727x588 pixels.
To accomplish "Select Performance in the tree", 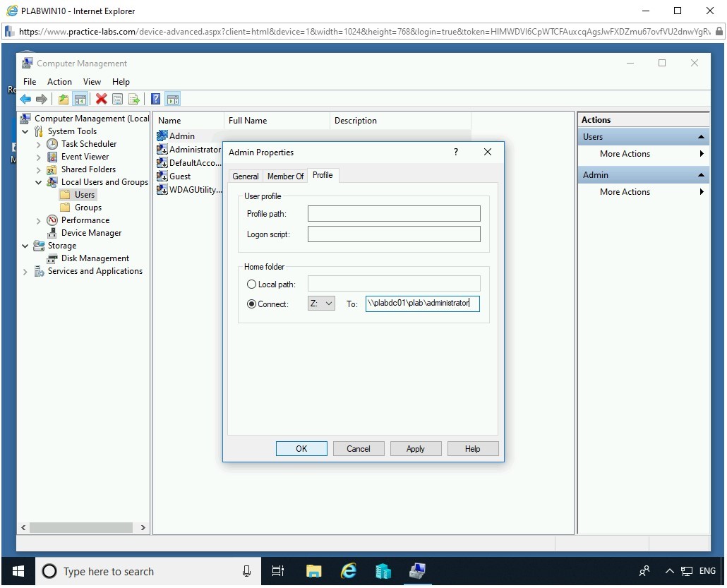I will point(85,220).
